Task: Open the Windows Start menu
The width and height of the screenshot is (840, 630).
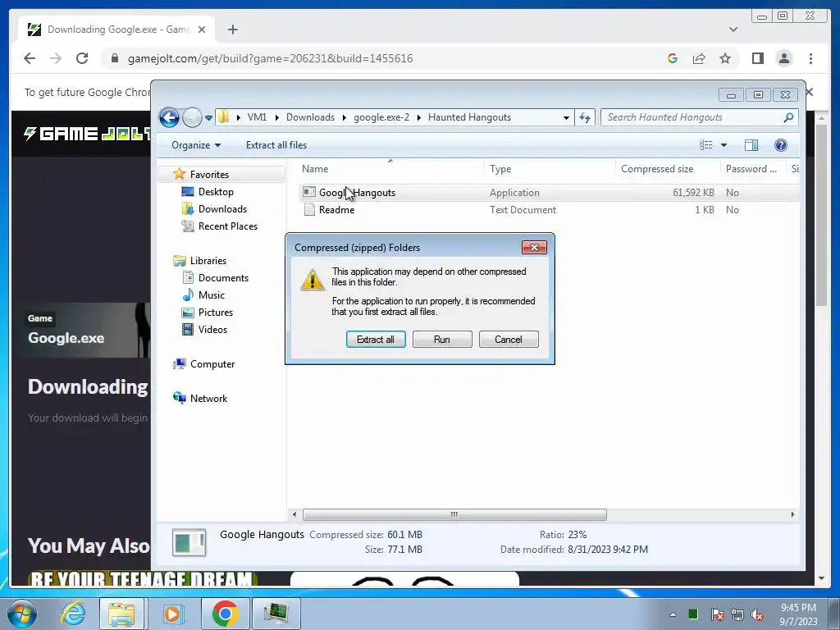Action: [x=22, y=614]
